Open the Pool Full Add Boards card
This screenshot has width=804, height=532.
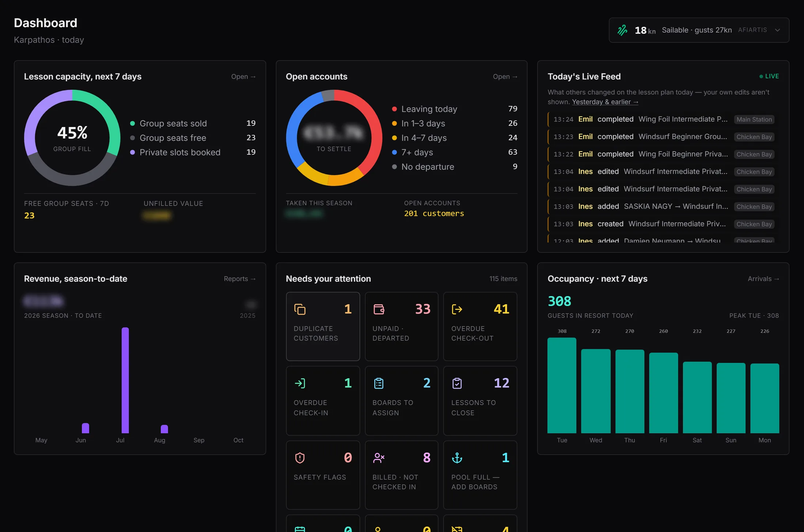[480, 475]
